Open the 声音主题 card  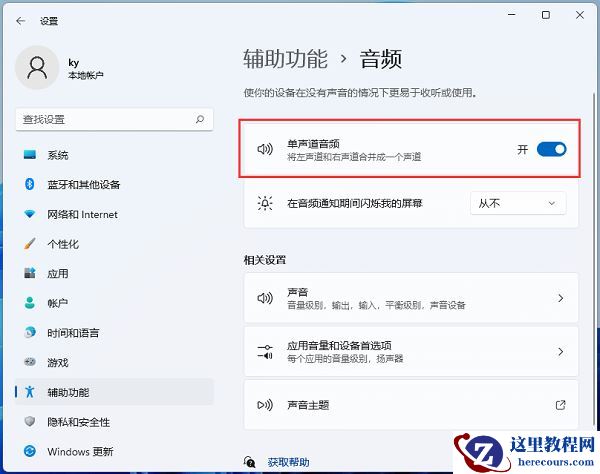pyautogui.click(x=411, y=405)
